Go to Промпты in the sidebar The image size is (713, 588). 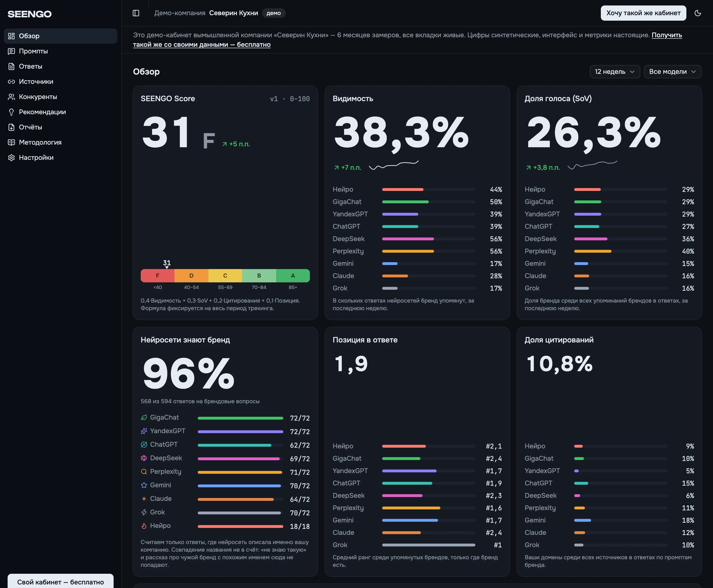[61, 51]
